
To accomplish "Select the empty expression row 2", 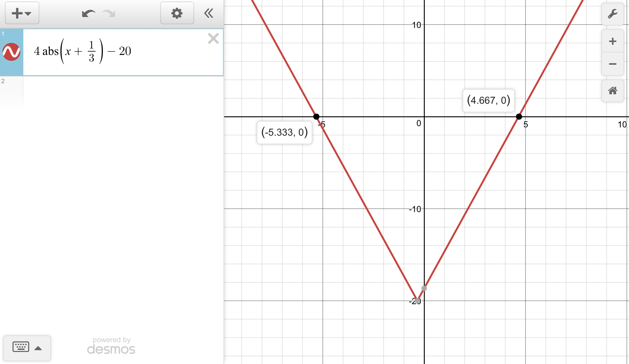I will [x=123, y=91].
